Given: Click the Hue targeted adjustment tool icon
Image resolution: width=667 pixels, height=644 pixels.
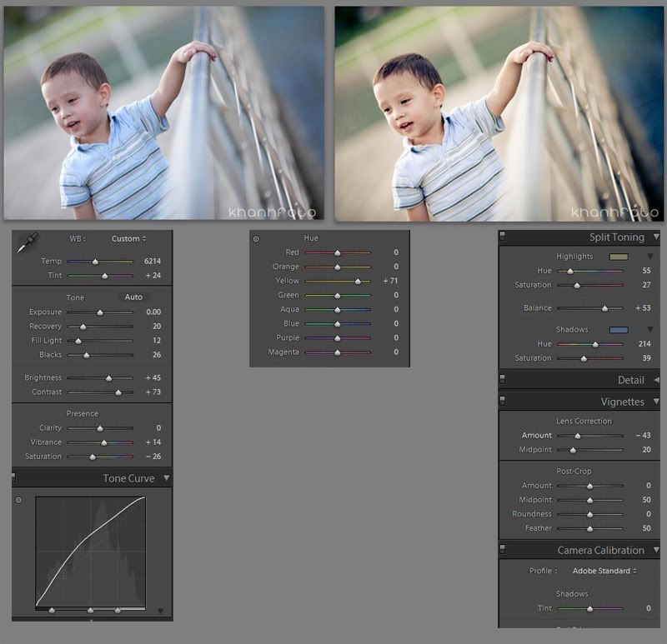Looking at the screenshot, I should point(256,239).
